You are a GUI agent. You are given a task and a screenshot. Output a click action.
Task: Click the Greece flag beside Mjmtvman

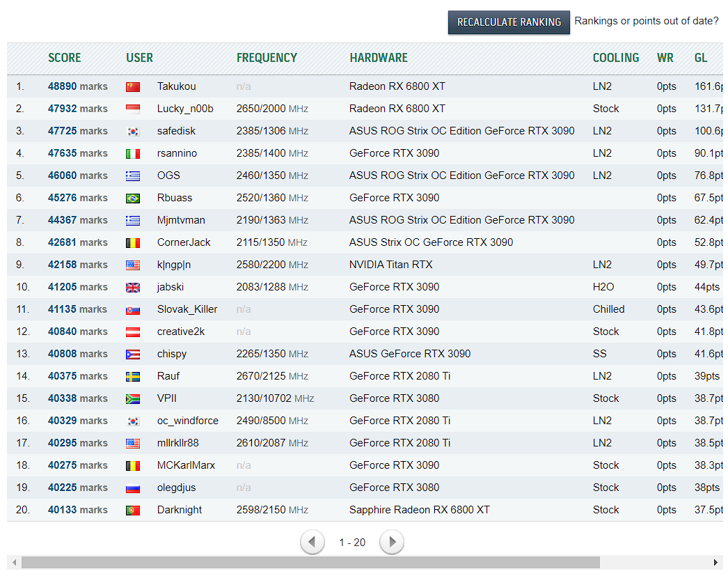(x=133, y=221)
